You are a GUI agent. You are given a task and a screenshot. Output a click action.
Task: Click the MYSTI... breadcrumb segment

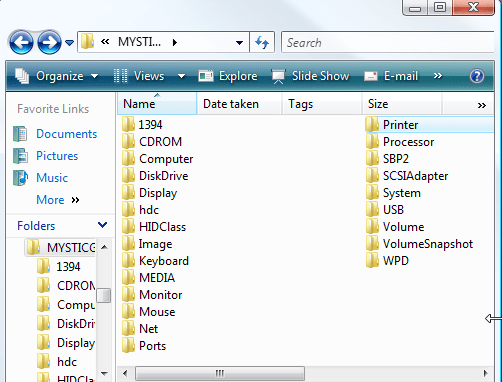[x=139, y=42]
